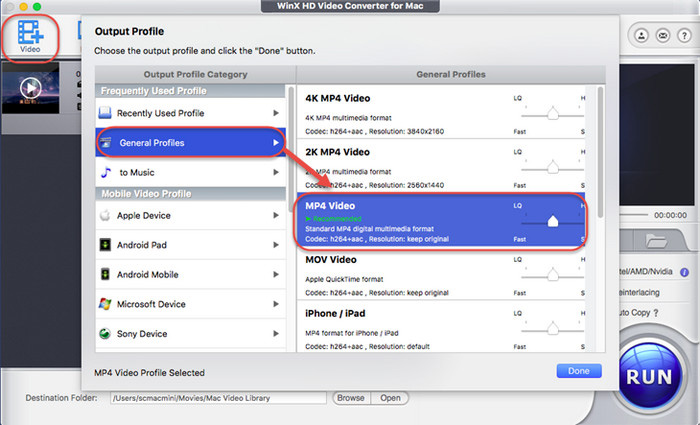The height and width of the screenshot is (425, 700).
Task: Adjust the 2K MP4 Video quality slider
Action: tap(553, 167)
